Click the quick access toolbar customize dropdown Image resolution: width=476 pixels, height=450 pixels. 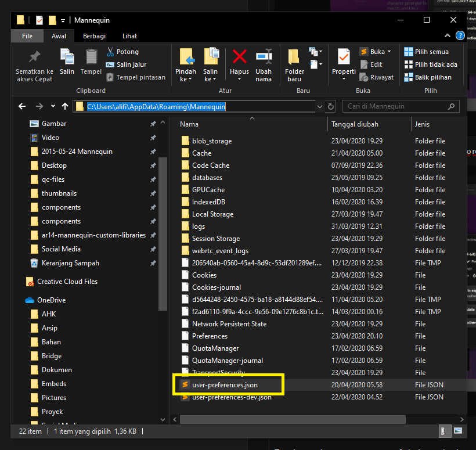tap(63, 21)
